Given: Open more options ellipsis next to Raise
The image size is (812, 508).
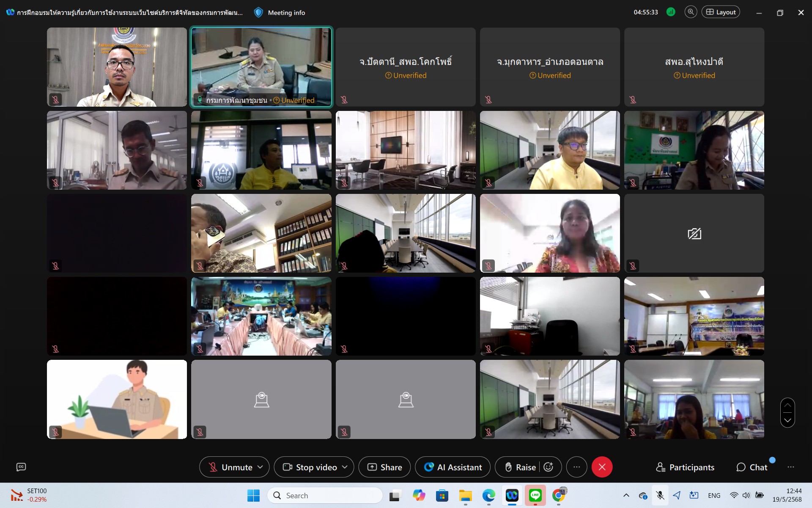Looking at the screenshot, I should [x=576, y=467].
